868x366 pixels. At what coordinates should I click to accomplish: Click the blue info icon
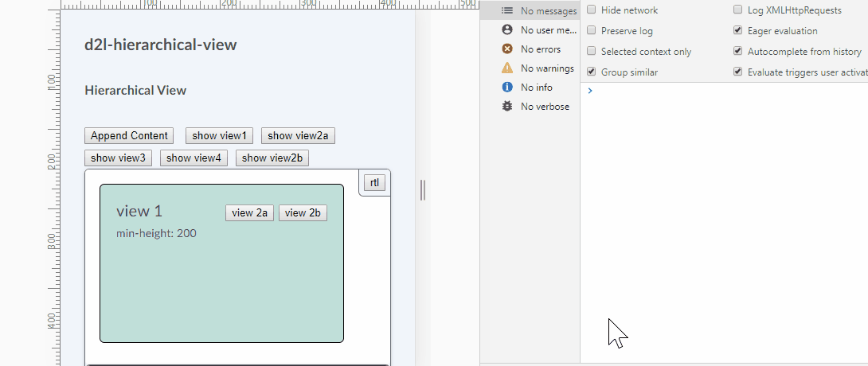pos(507,88)
